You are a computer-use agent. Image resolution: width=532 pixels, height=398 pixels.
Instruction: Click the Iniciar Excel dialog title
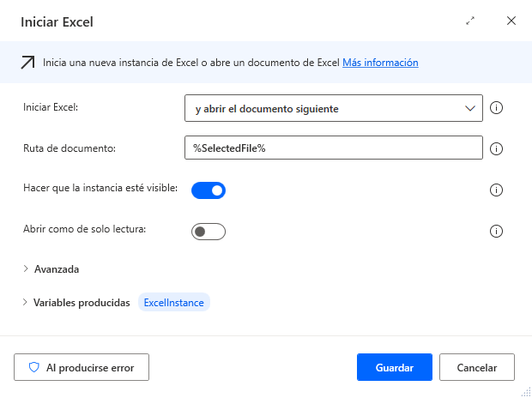[57, 22]
